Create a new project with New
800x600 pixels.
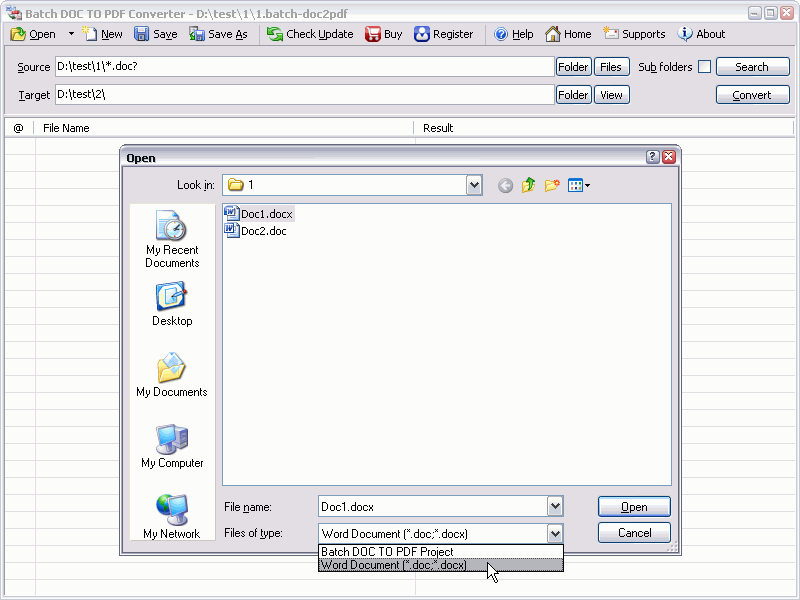pos(103,34)
